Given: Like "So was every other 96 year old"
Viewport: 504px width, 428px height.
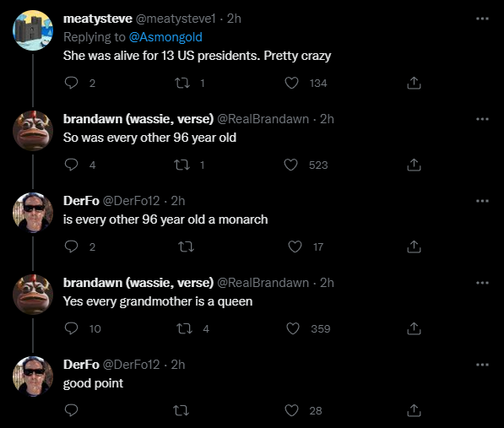Looking at the screenshot, I should 291,165.
